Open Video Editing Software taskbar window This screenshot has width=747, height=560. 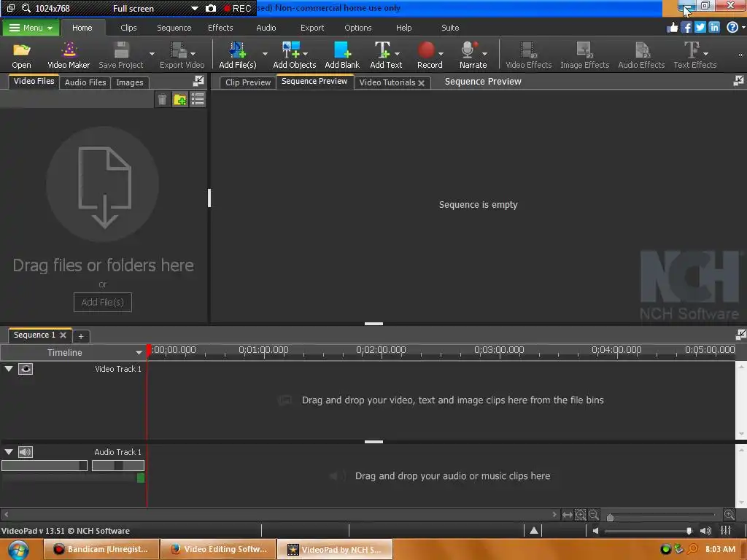[218, 549]
